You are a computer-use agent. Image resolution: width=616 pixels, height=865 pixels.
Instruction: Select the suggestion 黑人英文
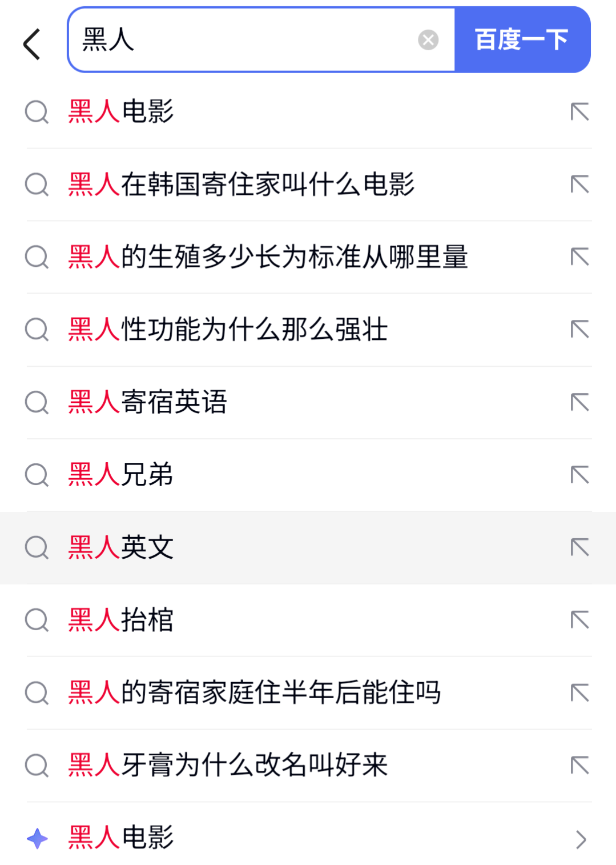pyautogui.click(x=308, y=547)
